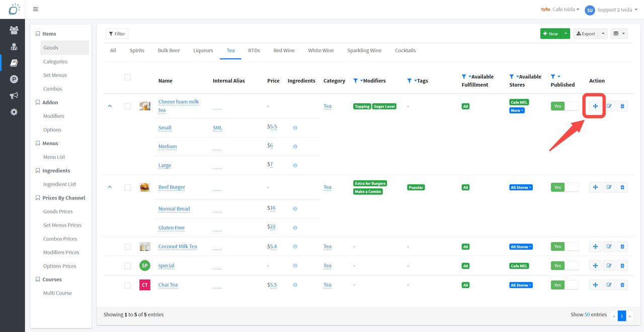The image size is (644, 332).
Task: Collapse the Cheese foam milk tea variants
Action: [110, 106]
